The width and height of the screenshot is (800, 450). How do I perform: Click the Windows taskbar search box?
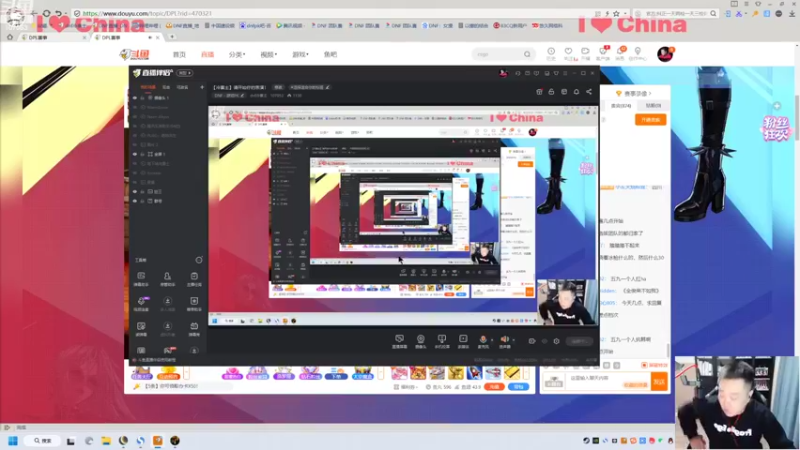[43, 441]
